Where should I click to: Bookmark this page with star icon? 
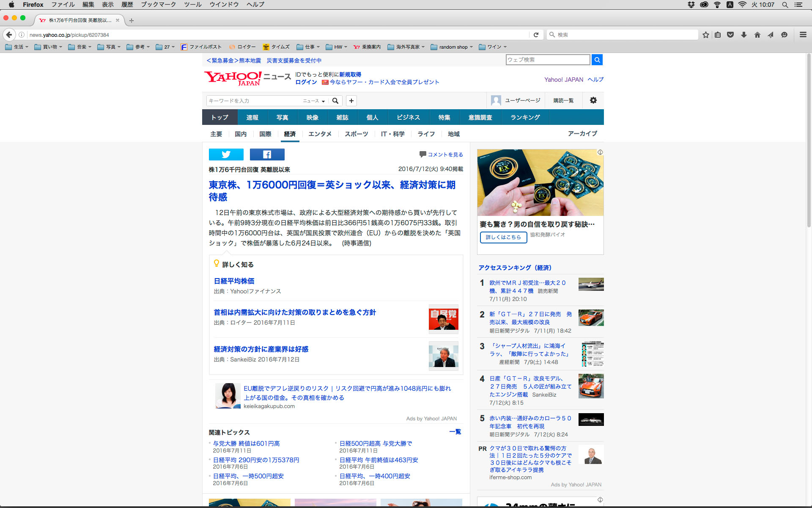pyautogui.click(x=705, y=35)
